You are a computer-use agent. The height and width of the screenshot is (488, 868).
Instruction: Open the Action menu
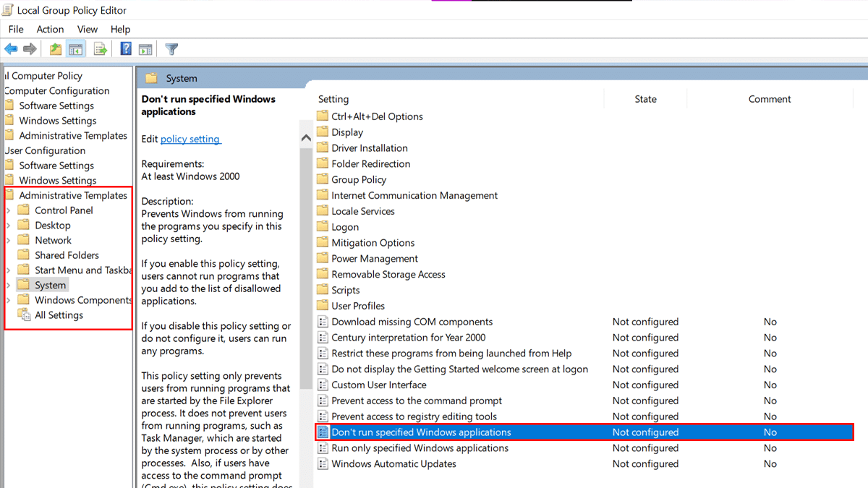click(50, 29)
